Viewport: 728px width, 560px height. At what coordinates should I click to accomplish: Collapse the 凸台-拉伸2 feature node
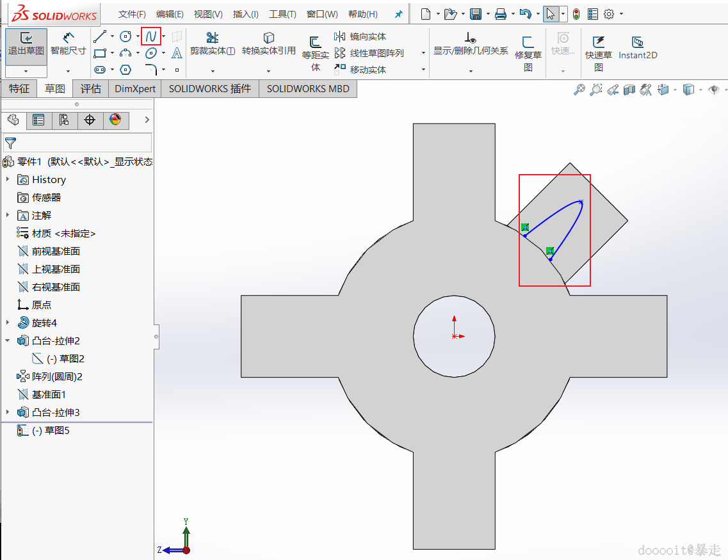click(x=8, y=341)
